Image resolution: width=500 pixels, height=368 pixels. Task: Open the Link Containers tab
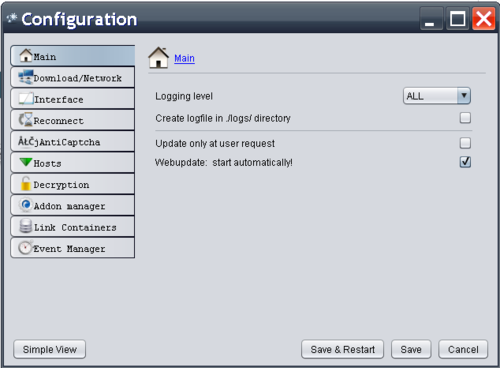point(73,226)
